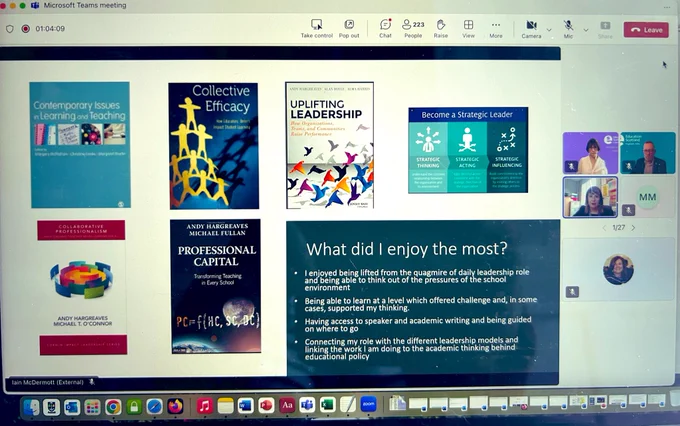This screenshot has height=426, width=680.
Task: Open Microsoft Word from the dock
Action: click(245, 406)
